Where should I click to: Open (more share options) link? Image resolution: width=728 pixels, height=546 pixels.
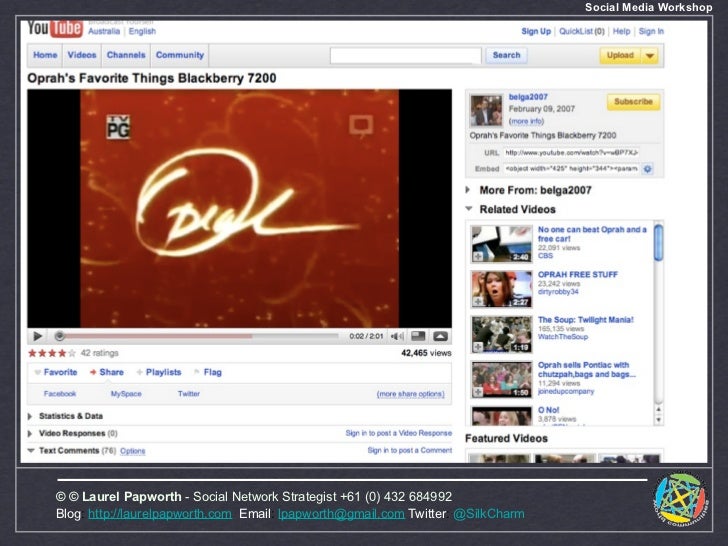click(x=410, y=394)
